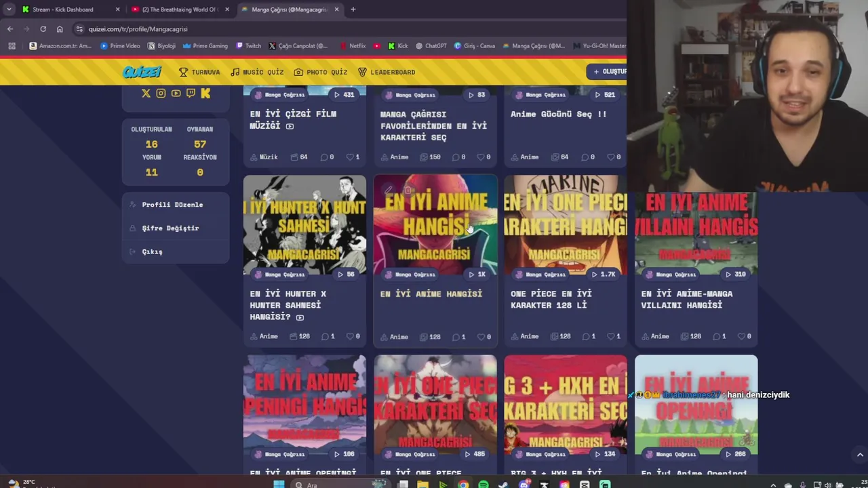Open the Netflix bookmark
The image size is (868, 488).
coord(353,46)
